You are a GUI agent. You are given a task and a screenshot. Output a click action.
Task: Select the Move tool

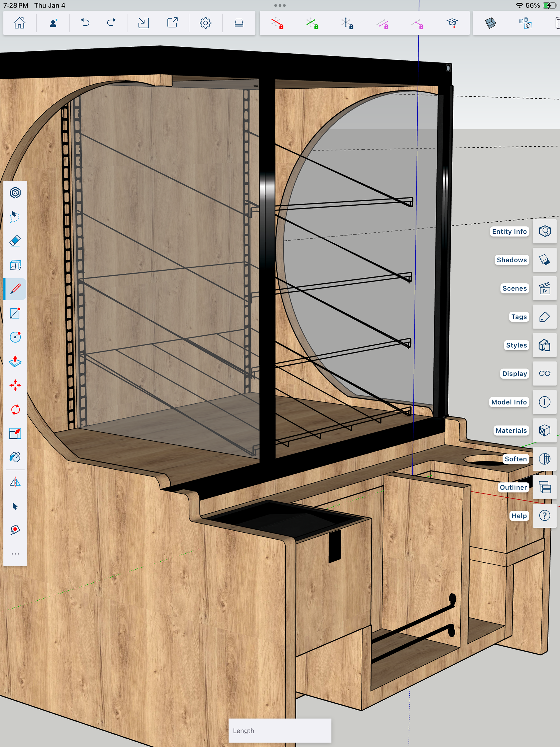pos(15,385)
